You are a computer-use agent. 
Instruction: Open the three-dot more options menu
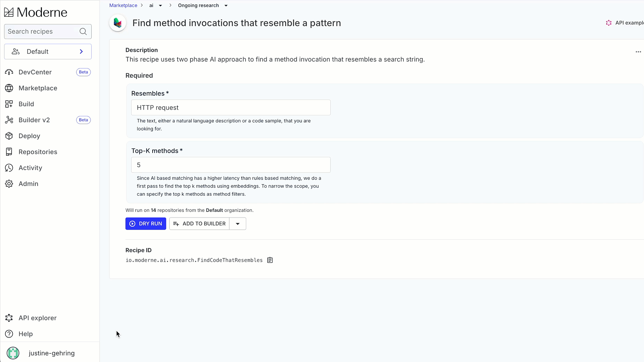[638, 52]
